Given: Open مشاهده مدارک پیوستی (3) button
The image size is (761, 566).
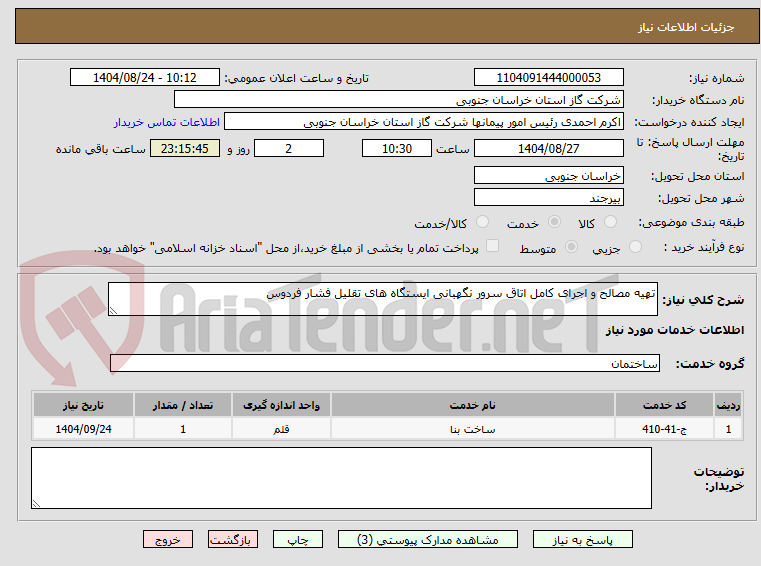Looking at the screenshot, I should [428, 539].
